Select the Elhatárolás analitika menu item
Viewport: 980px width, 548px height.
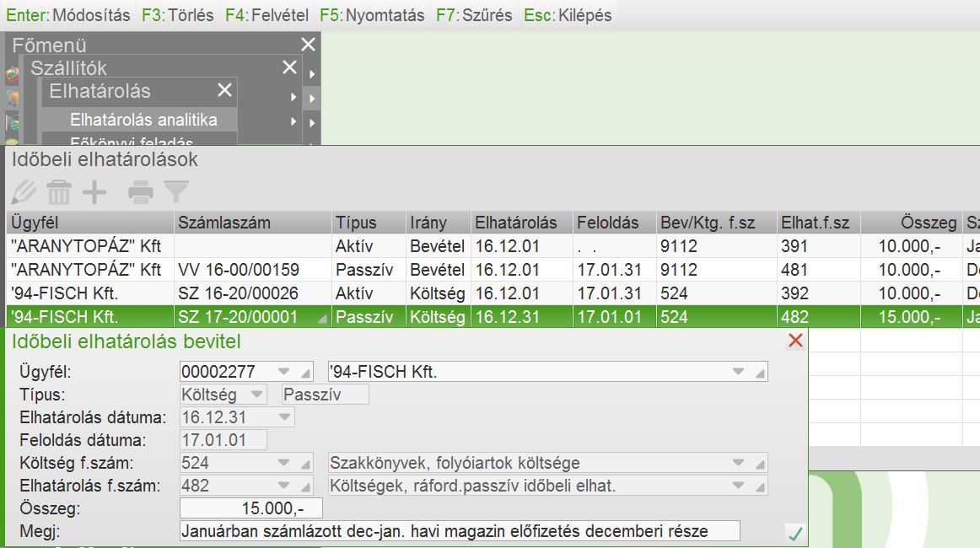click(143, 120)
